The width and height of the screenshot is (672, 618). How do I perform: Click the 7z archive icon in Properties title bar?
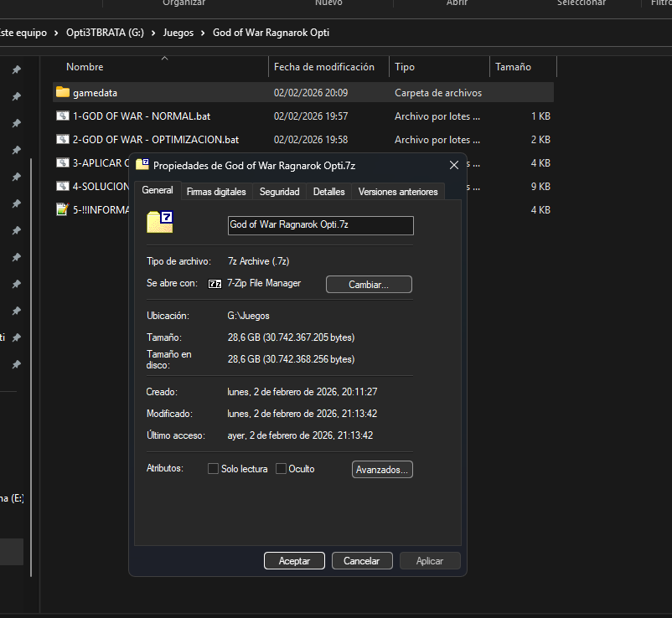142,164
